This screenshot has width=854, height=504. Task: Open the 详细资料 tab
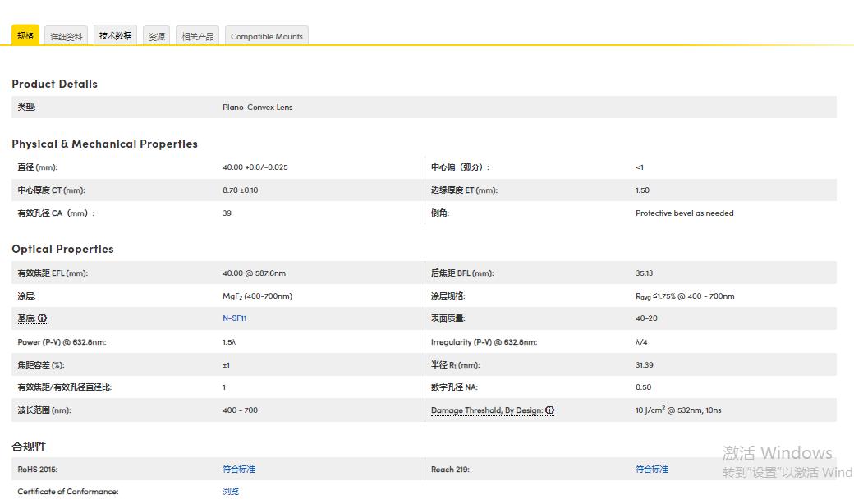click(x=66, y=36)
